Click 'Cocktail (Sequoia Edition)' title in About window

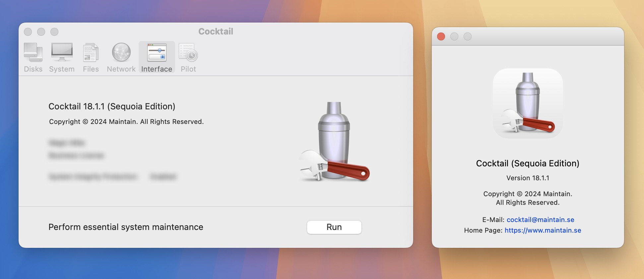point(528,163)
